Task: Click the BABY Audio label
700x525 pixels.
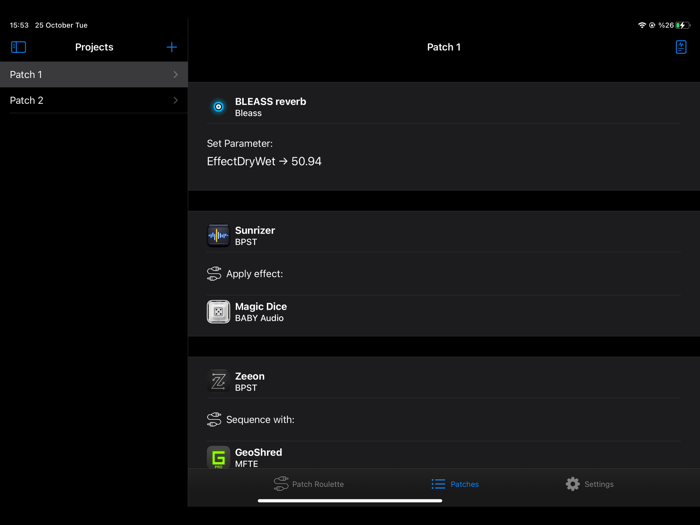Action: point(259,318)
